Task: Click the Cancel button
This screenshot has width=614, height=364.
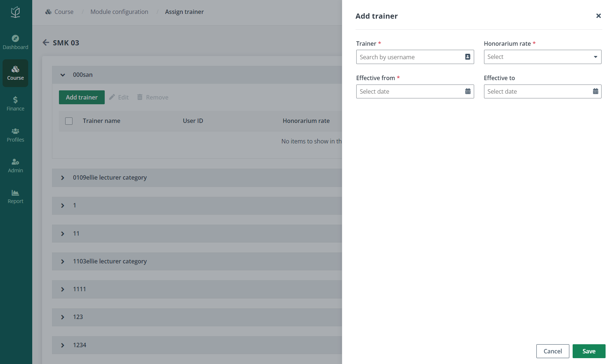Action: coord(552,351)
